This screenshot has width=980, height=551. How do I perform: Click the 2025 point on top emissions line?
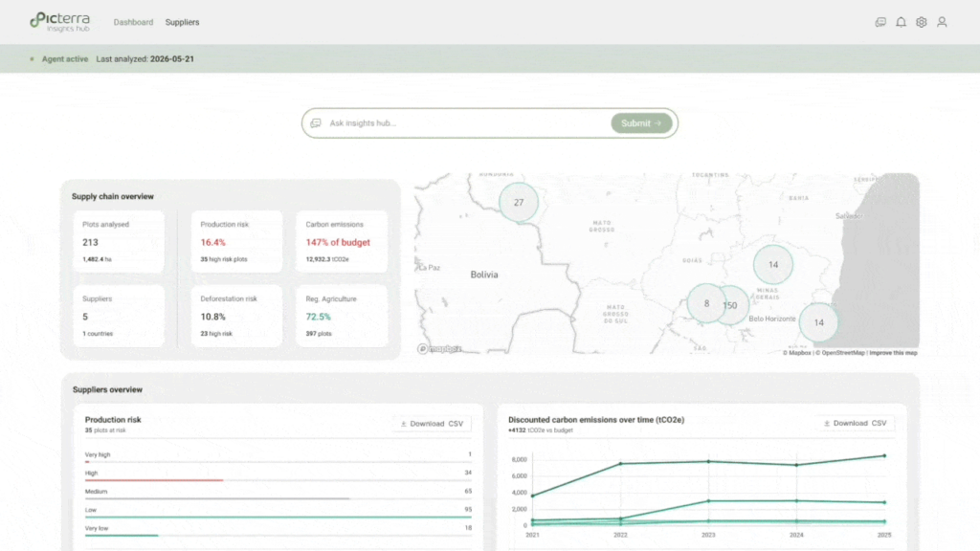[x=883, y=456]
